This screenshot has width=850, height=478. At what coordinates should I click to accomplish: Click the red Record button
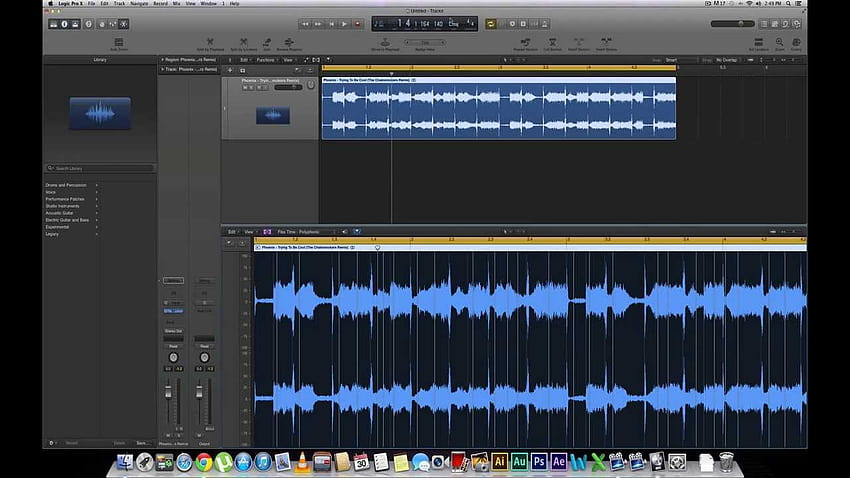tap(357, 24)
